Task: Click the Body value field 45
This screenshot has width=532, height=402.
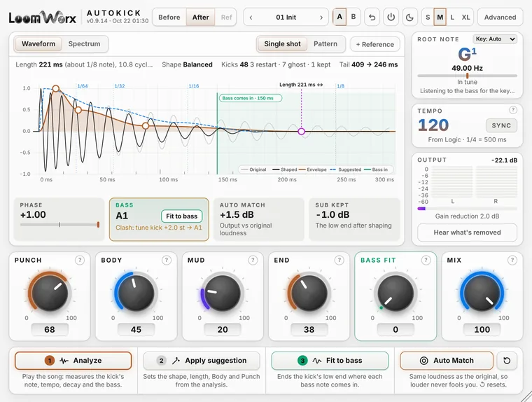Action: 136,329
